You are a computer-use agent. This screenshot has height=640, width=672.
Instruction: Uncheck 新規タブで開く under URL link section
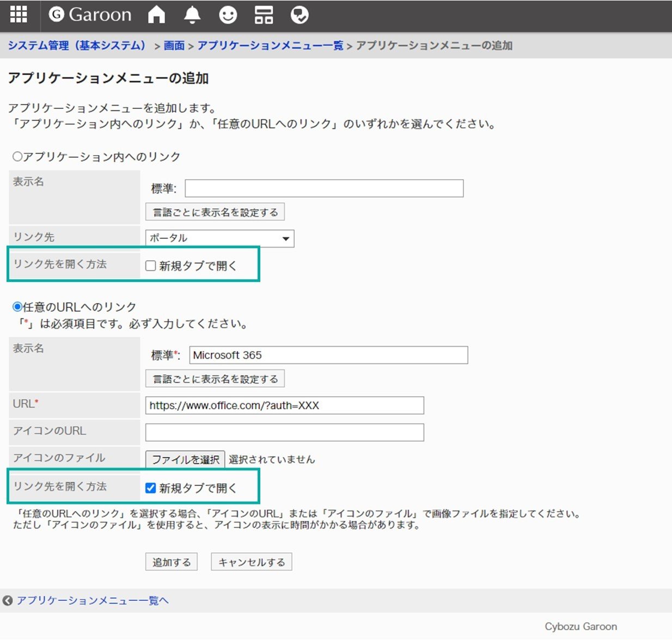(151, 488)
